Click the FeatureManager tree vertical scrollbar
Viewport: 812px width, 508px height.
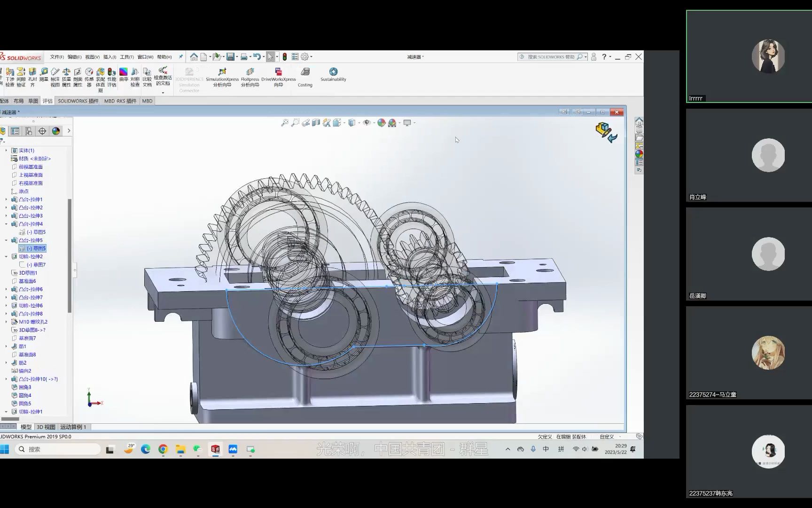point(70,256)
